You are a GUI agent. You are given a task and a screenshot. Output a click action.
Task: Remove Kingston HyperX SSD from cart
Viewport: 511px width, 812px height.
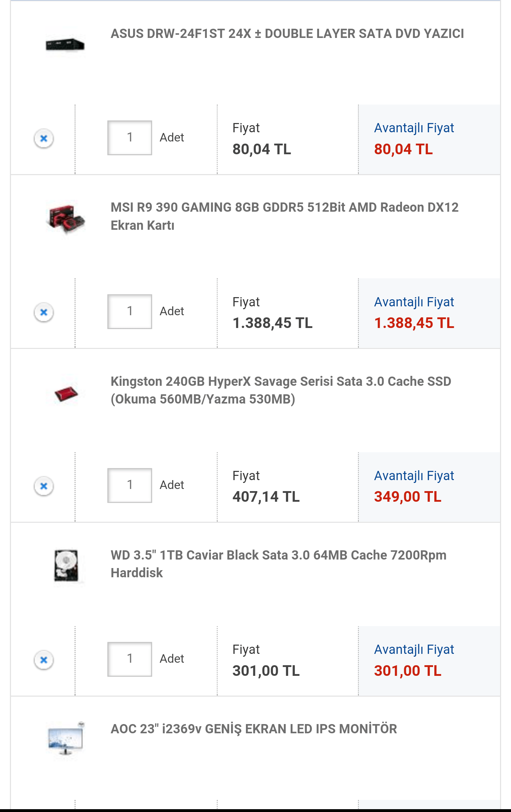pyautogui.click(x=44, y=486)
